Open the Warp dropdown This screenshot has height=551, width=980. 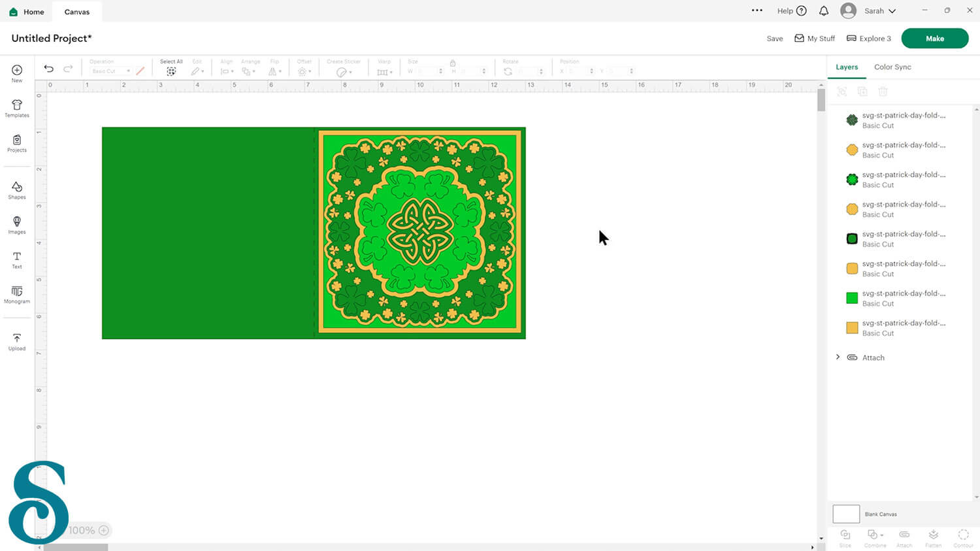[385, 71]
